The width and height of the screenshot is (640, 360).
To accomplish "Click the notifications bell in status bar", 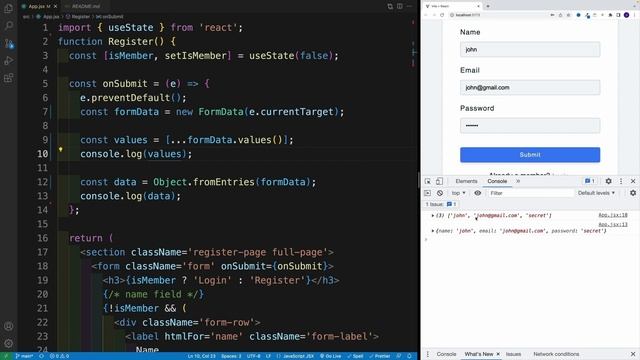I will (409, 356).
